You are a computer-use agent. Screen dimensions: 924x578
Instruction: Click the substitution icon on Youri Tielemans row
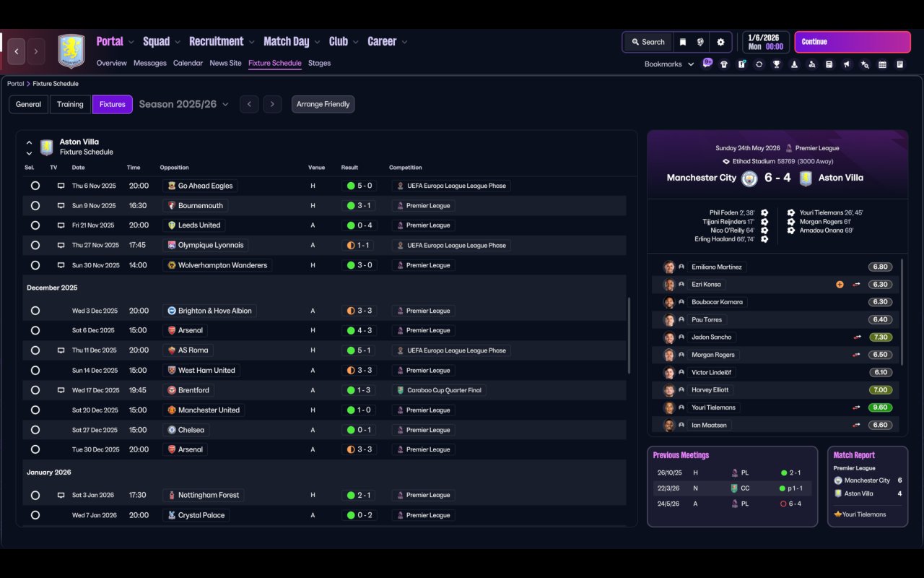858,407
